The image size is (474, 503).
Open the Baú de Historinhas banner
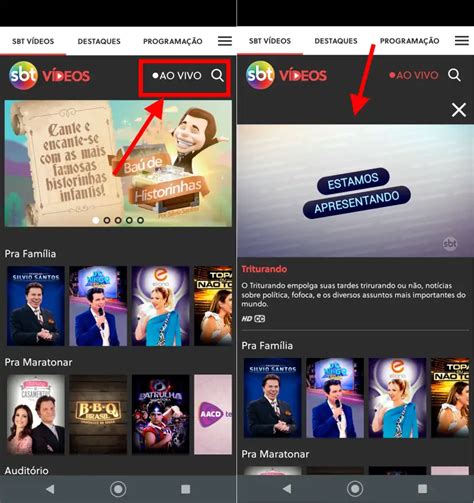[x=118, y=163]
